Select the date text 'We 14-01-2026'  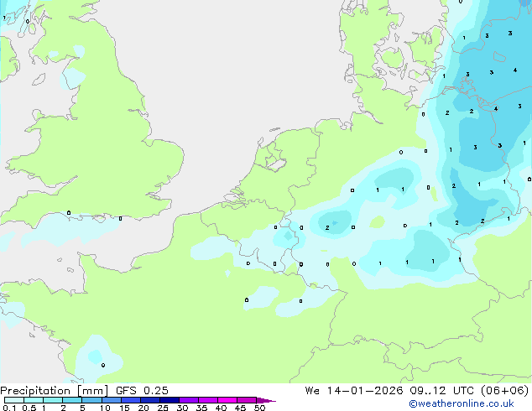coord(354,391)
